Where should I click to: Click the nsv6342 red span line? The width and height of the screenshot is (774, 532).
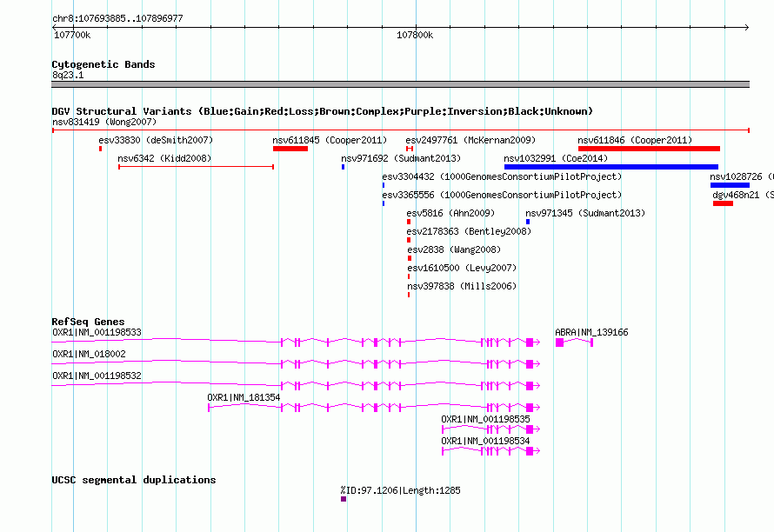[196, 167]
